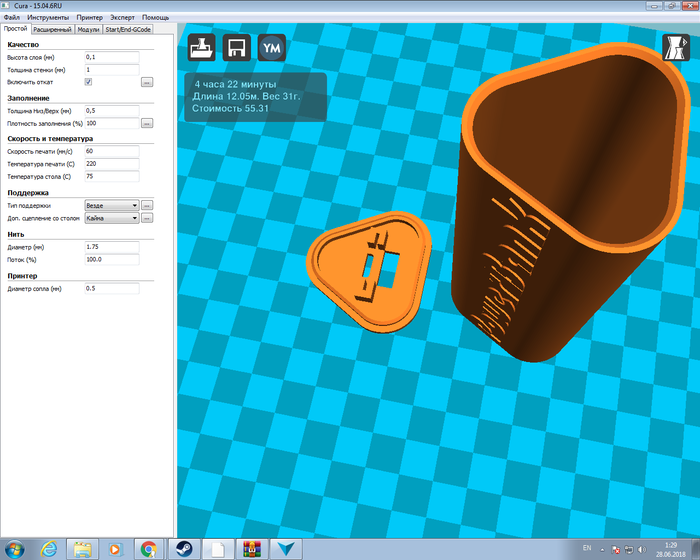Viewport: 700px width, 560px height.
Task: Open the 'Инструменты' menu
Action: [49, 18]
